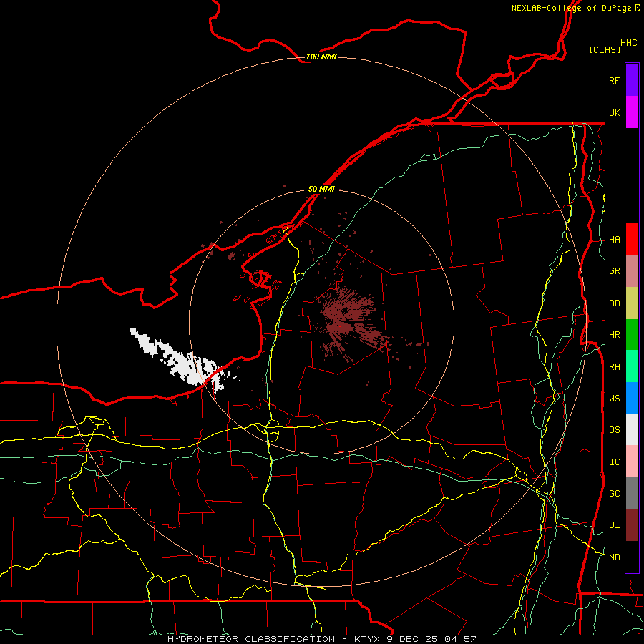The height and width of the screenshot is (644, 644).
Task: Click the GC gray legend swatch
Action: [x=632, y=493]
